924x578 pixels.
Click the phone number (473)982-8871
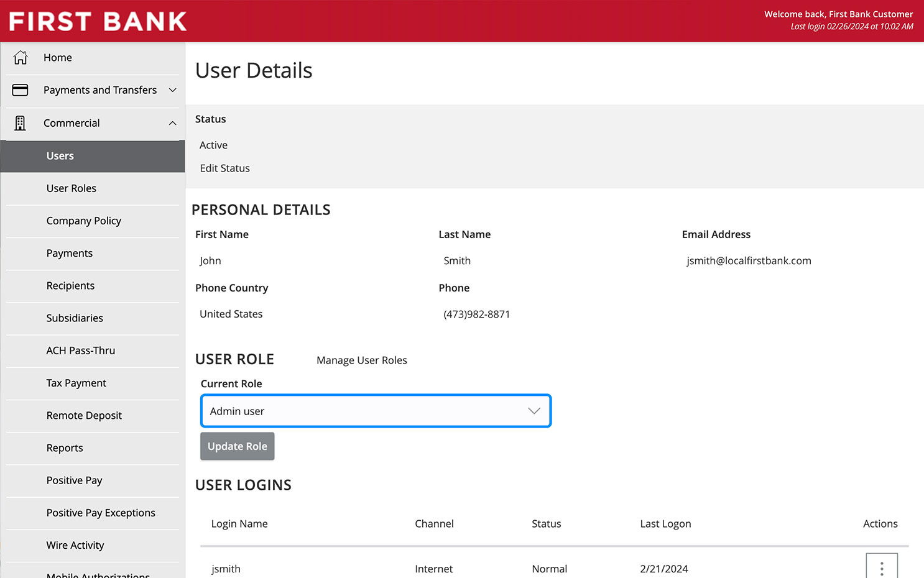coord(476,314)
